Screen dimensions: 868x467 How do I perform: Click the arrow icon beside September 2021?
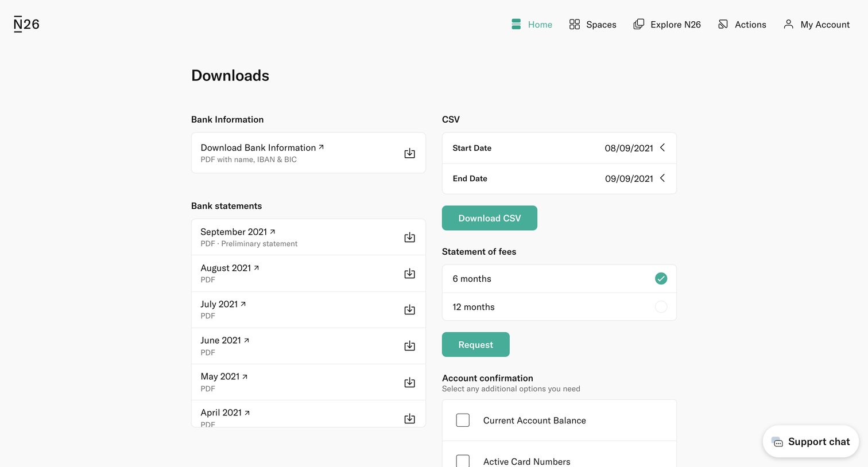[x=273, y=232]
